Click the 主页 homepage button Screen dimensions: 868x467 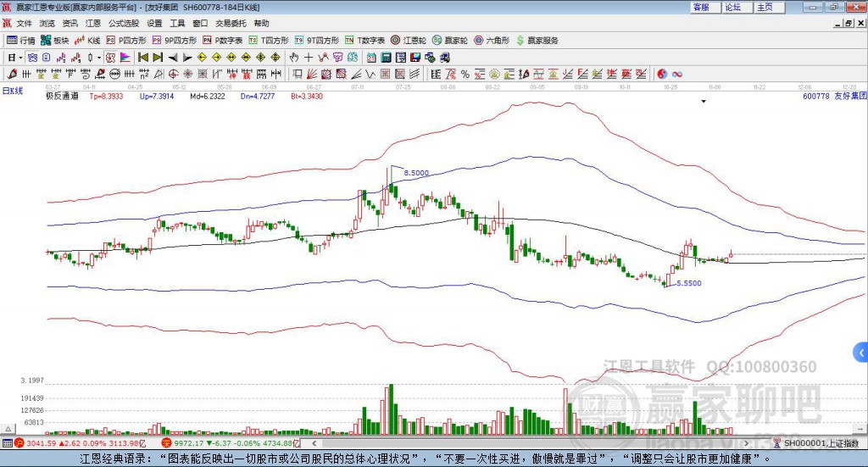coord(770,7)
